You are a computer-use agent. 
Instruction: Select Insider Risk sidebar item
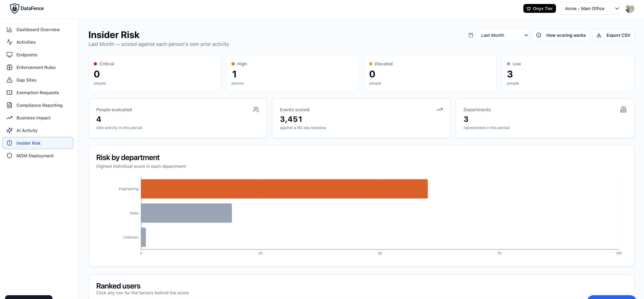coord(38,143)
